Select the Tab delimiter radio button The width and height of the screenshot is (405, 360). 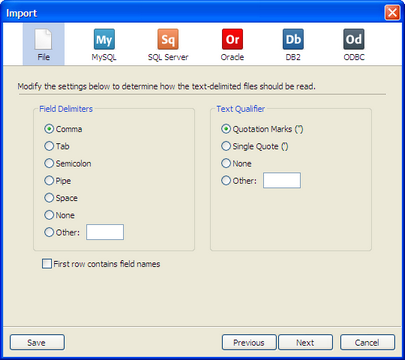coord(49,146)
